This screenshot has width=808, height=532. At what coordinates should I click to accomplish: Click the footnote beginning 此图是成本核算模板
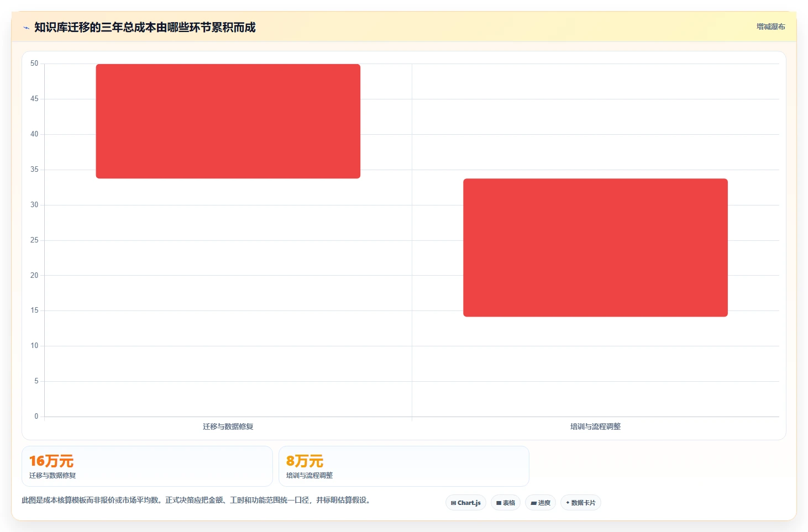click(196, 500)
